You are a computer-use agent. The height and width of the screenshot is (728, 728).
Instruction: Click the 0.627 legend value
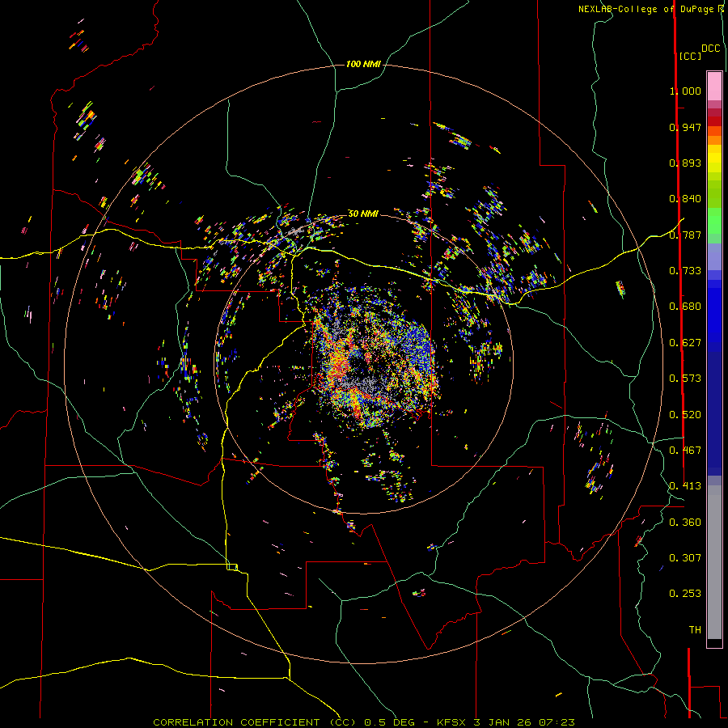pyautogui.click(x=685, y=343)
